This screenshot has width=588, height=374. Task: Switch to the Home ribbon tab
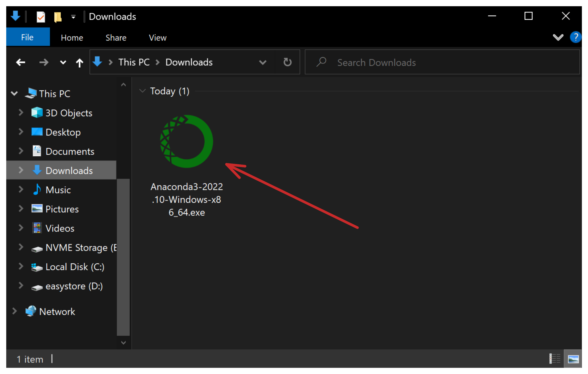pos(72,38)
